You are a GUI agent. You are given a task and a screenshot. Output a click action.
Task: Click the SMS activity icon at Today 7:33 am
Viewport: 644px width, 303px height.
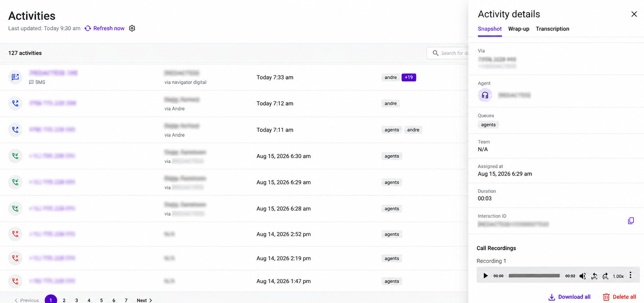(x=15, y=77)
